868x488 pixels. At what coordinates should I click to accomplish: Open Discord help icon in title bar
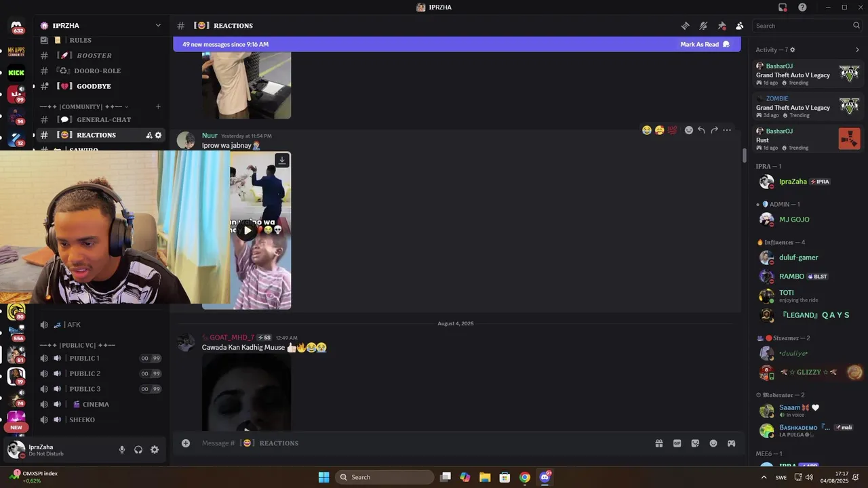coord(802,7)
